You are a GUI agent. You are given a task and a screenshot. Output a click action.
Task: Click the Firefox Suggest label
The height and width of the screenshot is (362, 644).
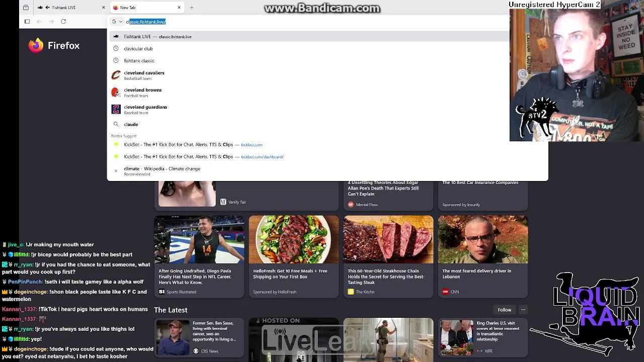(x=124, y=136)
